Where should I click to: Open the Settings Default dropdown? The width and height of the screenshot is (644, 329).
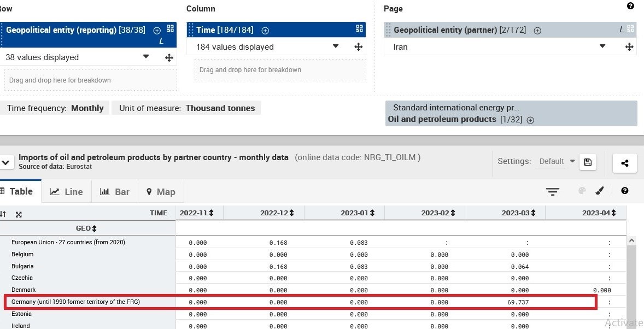click(557, 161)
